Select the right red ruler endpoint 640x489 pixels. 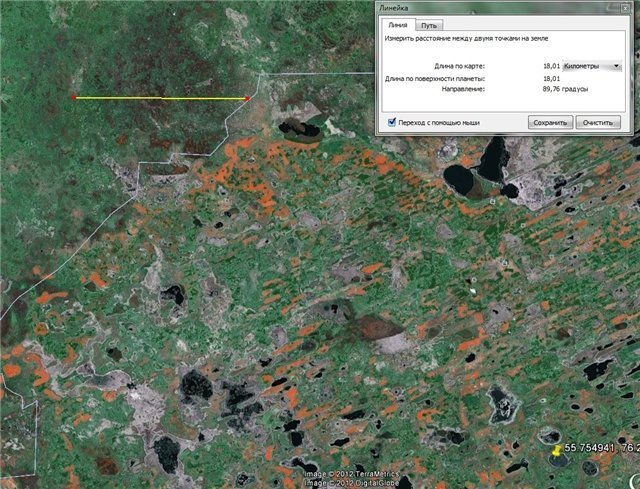click(247, 98)
